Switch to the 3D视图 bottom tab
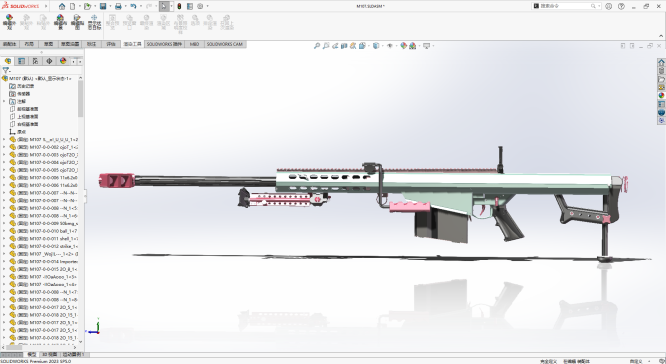Screen dimensions: 666x364 click(49, 354)
